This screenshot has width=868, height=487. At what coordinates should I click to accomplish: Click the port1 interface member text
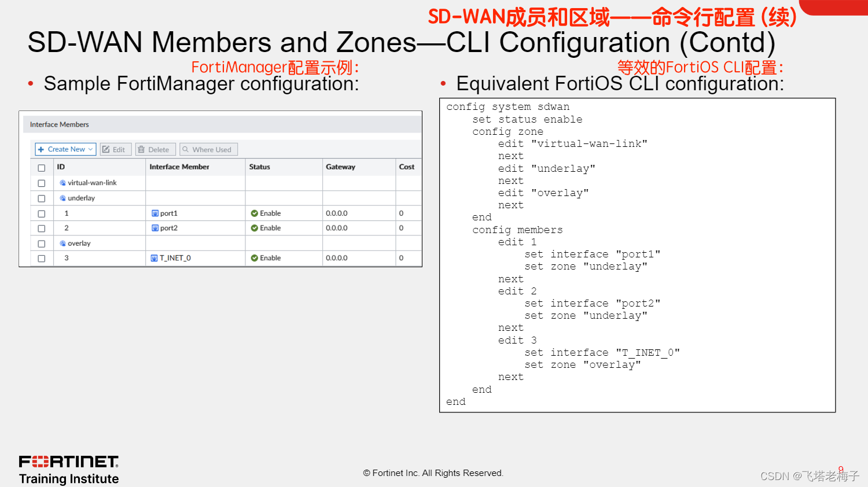click(169, 213)
